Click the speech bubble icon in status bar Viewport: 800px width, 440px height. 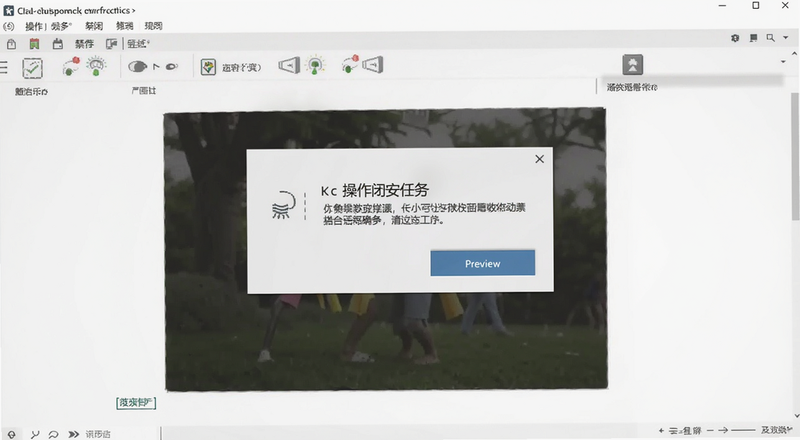(x=53, y=434)
